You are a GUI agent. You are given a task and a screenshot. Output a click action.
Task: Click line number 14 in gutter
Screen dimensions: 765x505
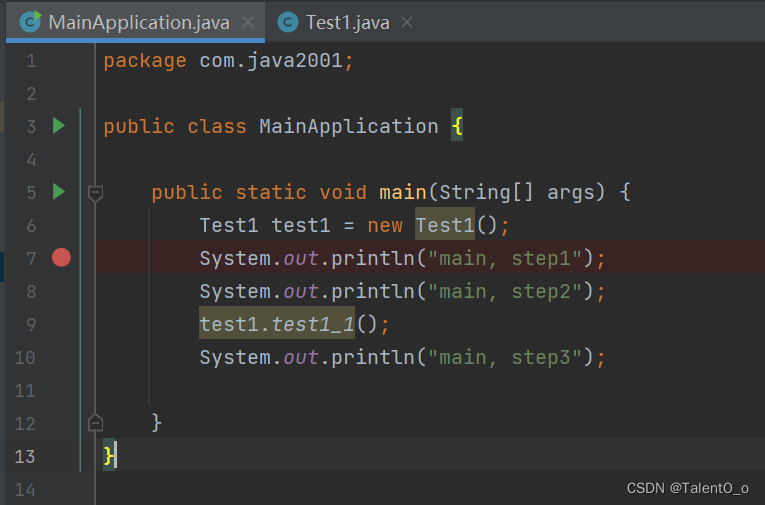(x=25, y=489)
